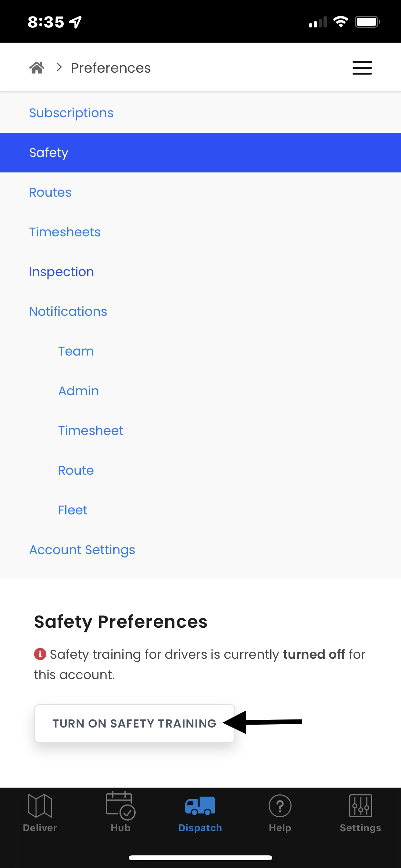
Task: Open the hamburger menu
Action: click(362, 68)
